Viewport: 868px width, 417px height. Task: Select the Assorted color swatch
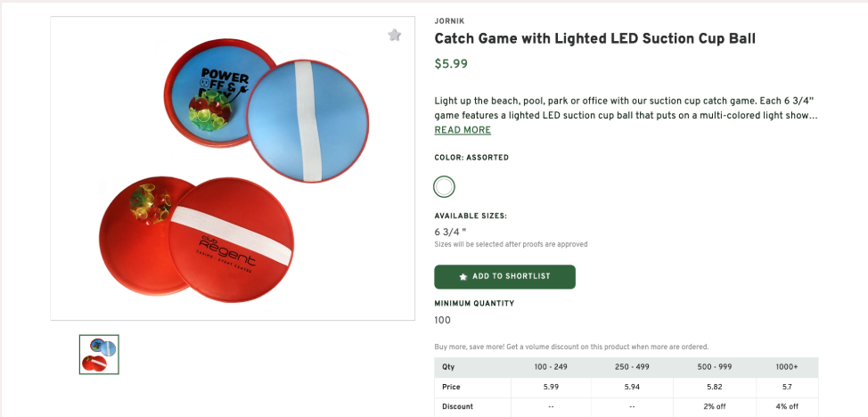pos(444,186)
